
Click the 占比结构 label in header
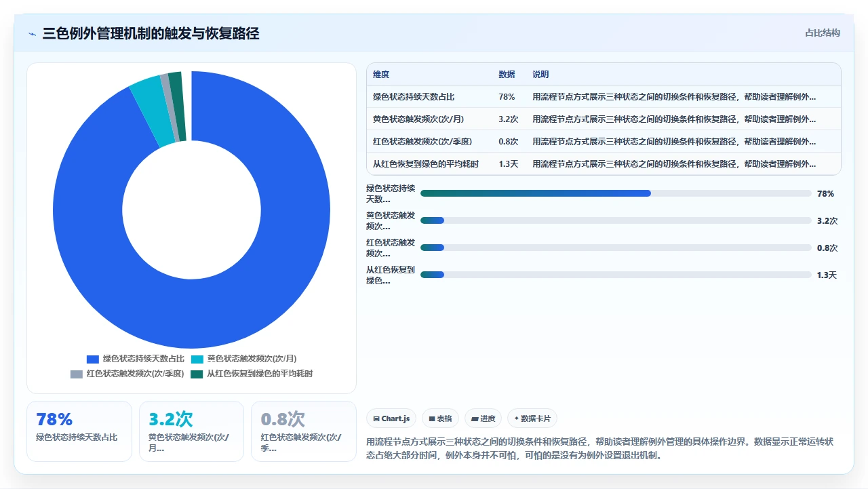823,33
